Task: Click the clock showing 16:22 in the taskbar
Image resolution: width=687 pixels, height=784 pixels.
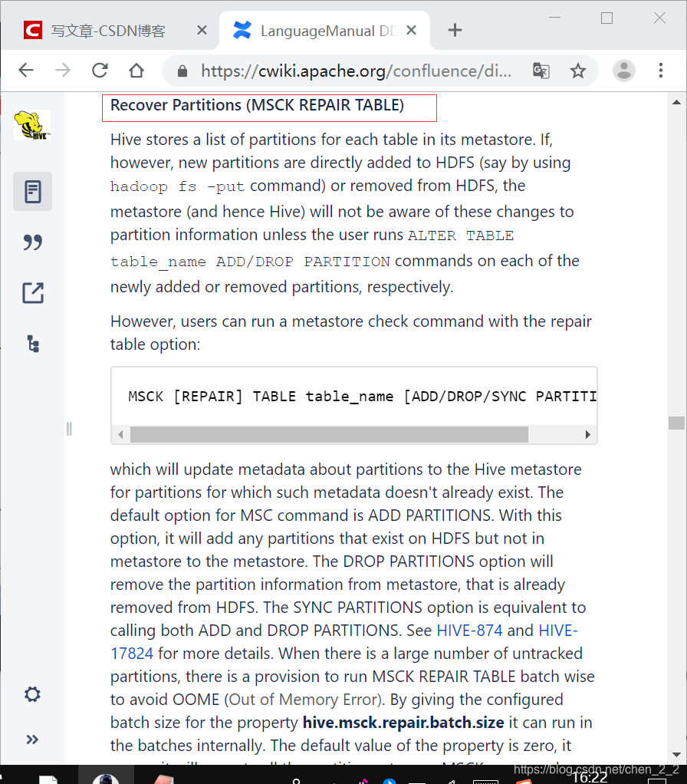Action: 590,778
